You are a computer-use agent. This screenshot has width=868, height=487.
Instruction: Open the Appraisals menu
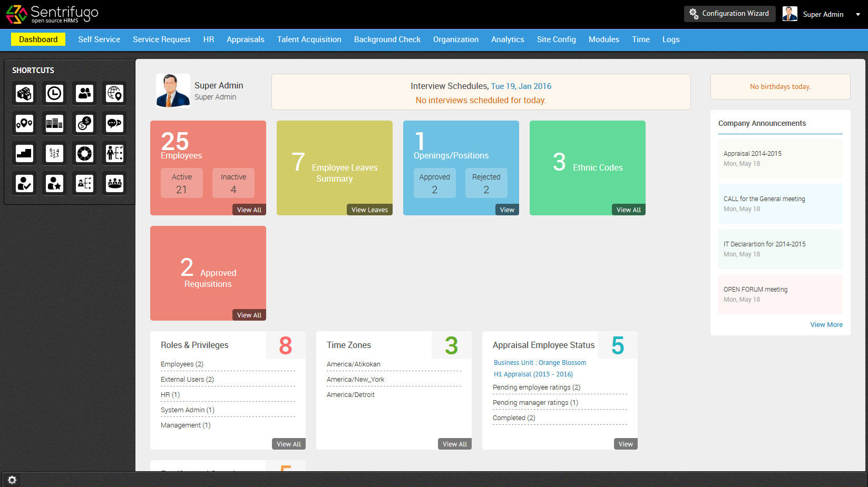coord(246,39)
